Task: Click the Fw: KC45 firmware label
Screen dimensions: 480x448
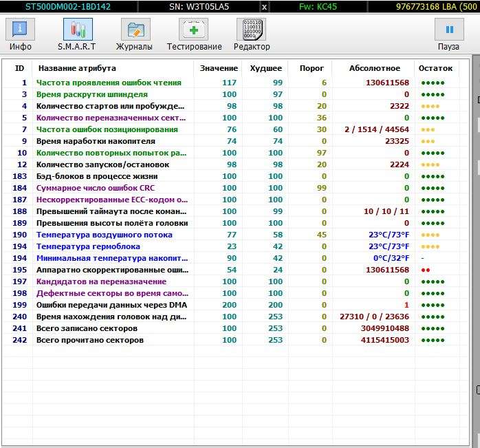Action: (x=318, y=6)
